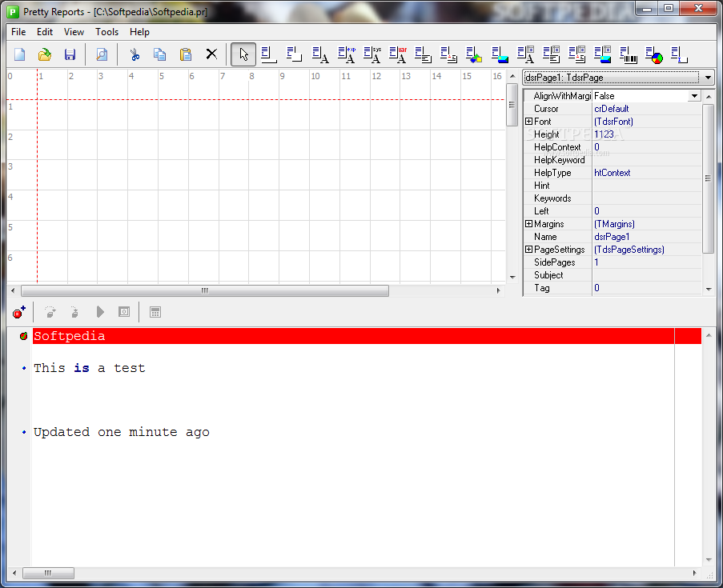The width and height of the screenshot is (723, 588).
Task: Open the Help menu
Action: [139, 32]
